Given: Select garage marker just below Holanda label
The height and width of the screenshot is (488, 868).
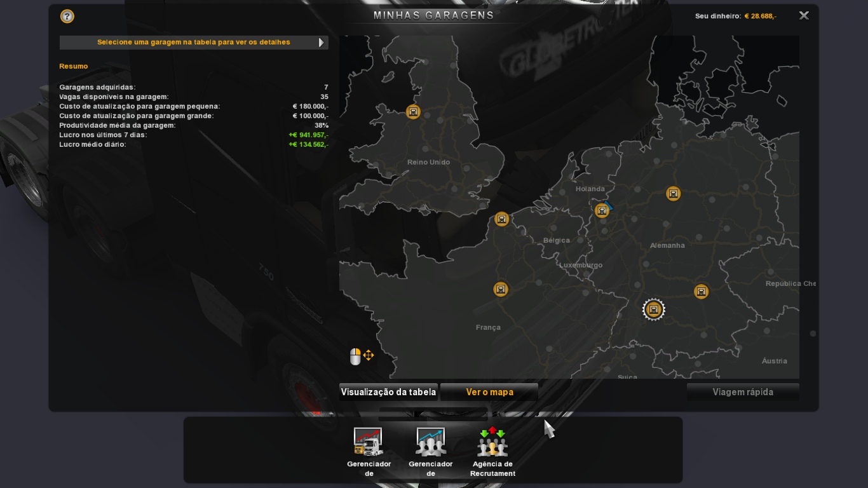Looking at the screenshot, I should pyautogui.click(x=601, y=210).
